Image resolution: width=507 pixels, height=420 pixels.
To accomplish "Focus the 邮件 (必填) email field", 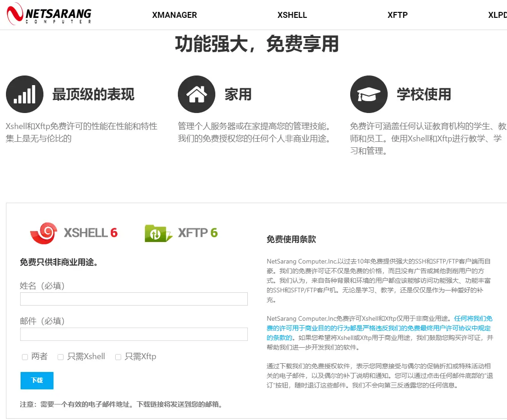I will (x=134, y=334).
